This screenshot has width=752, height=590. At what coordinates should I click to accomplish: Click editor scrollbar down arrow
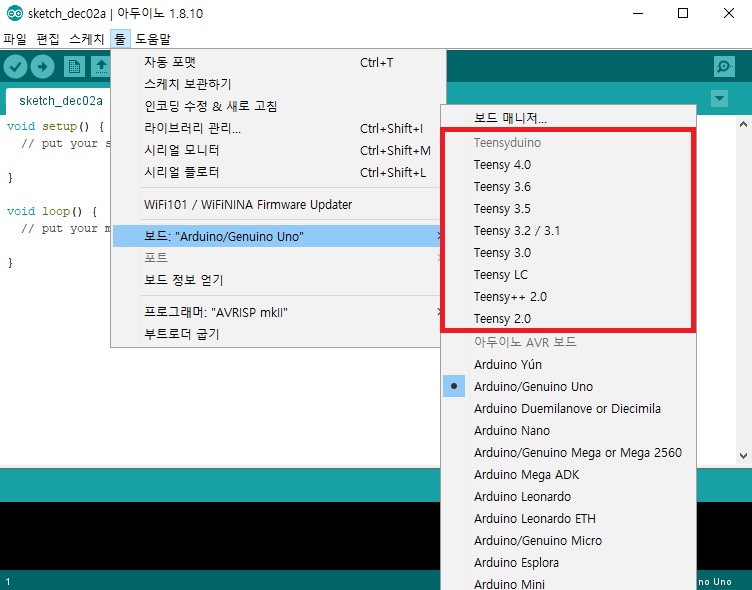743,456
